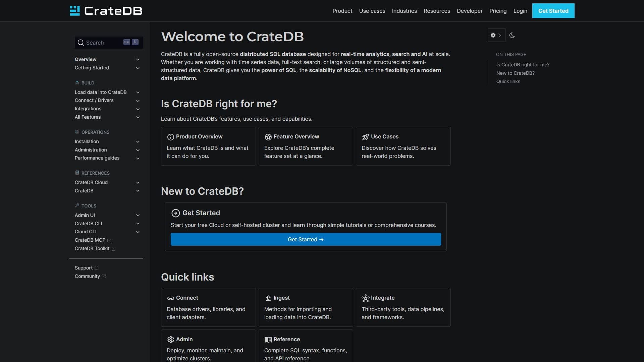Open the Resources menu
The image size is (644, 362).
(437, 11)
